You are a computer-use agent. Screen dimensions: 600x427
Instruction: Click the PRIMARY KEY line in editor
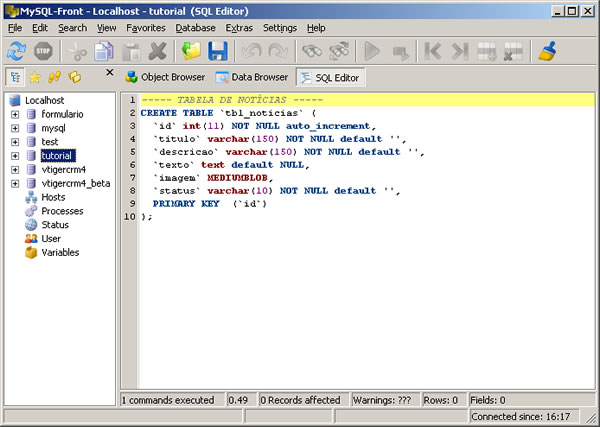pyautogui.click(x=210, y=204)
